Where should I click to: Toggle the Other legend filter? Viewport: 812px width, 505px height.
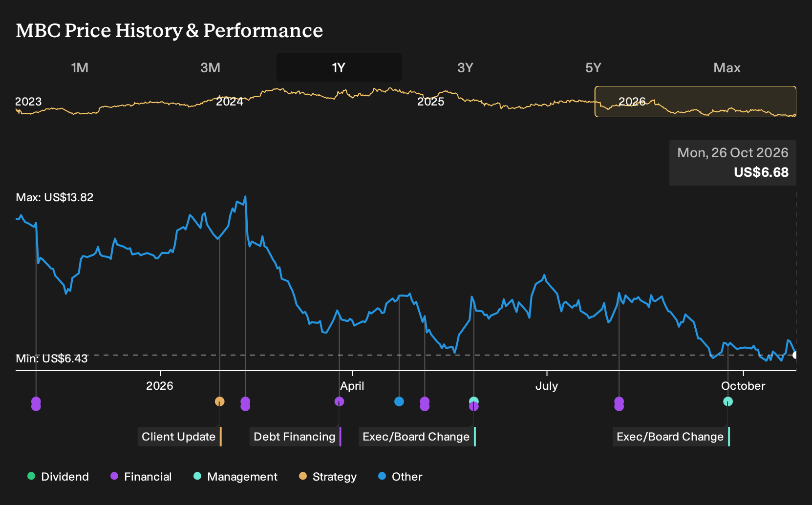click(x=400, y=477)
